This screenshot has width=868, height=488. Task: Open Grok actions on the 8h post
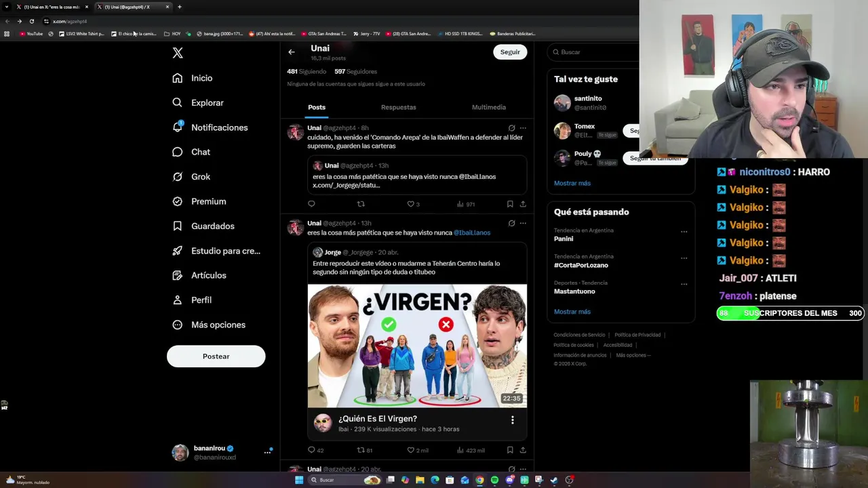click(x=511, y=128)
